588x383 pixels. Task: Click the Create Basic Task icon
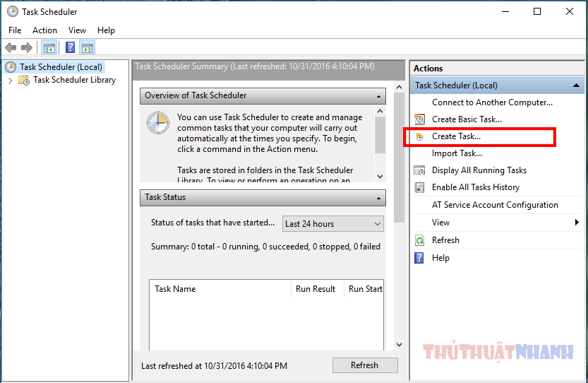point(419,119)
